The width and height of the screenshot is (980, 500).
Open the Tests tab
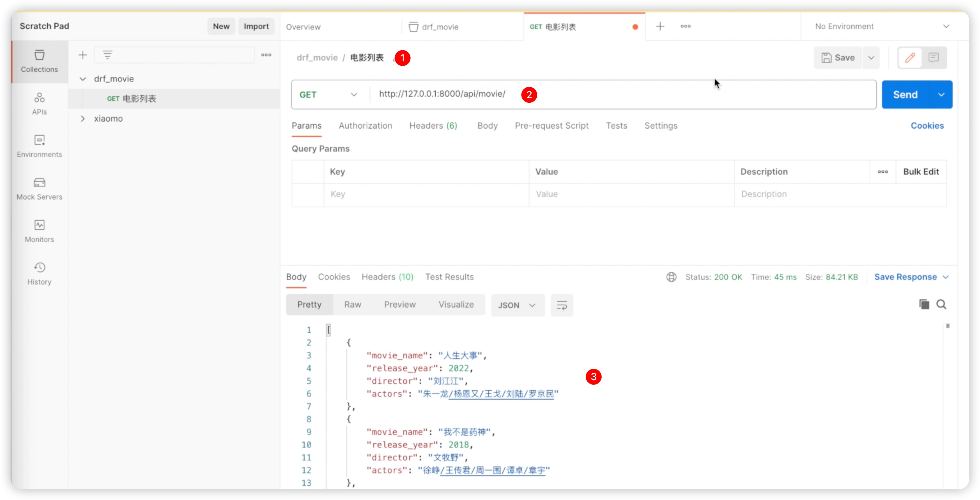tap(616, 125)
